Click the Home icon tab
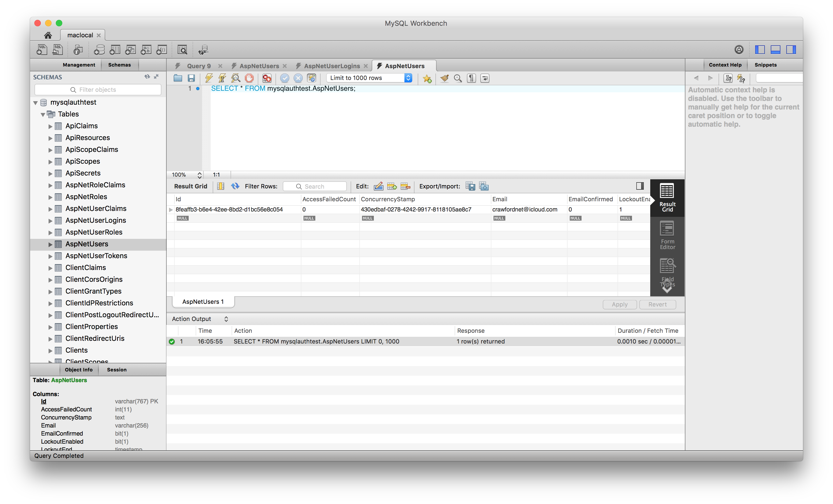The width and height of the screenshot is (833, 504). coord(48,35)
